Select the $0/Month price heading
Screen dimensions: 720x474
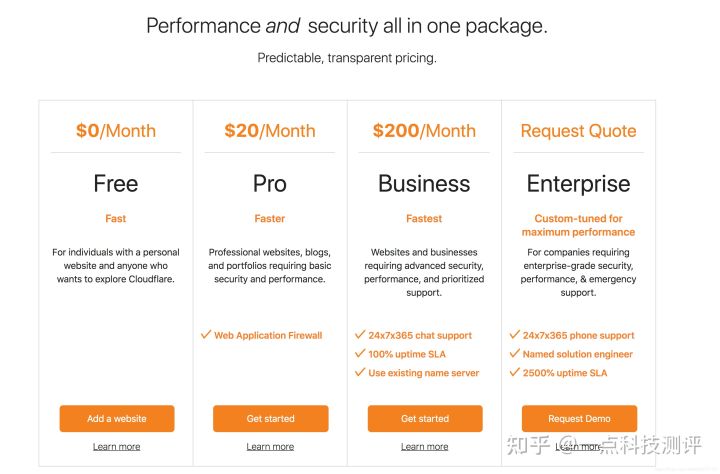116,131
